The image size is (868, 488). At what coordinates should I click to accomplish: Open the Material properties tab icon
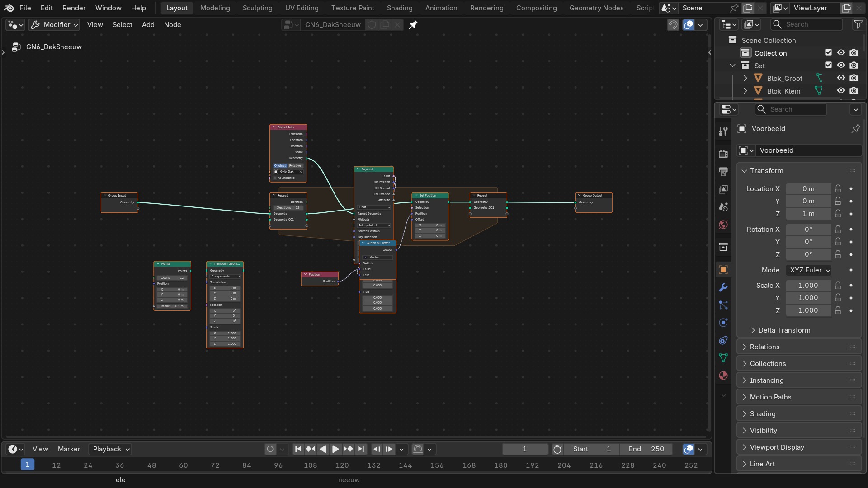(723, 375)
